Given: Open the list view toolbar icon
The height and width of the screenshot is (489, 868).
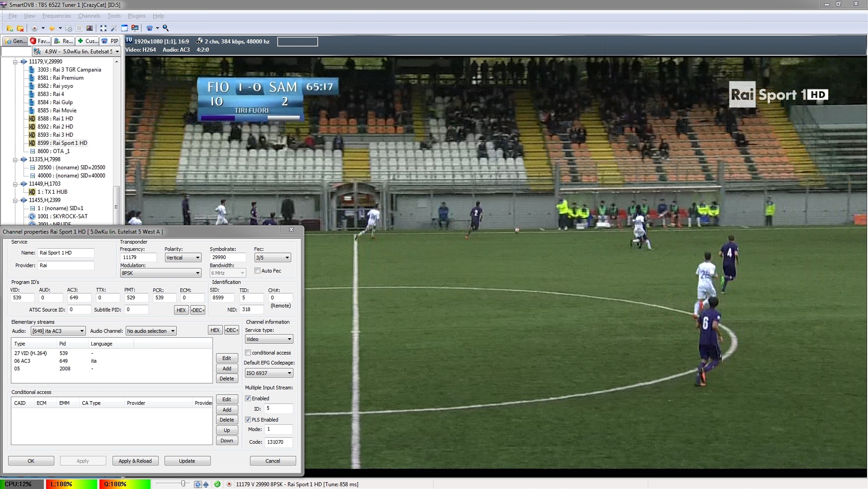Looking at the screenshot, I should coord(79,28).
